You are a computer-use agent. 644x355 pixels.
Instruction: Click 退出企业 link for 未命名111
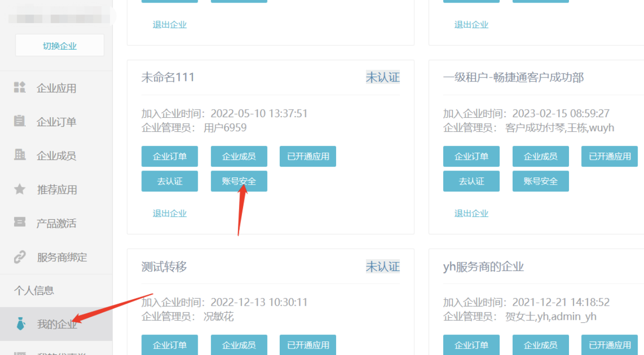click(170, 213)
